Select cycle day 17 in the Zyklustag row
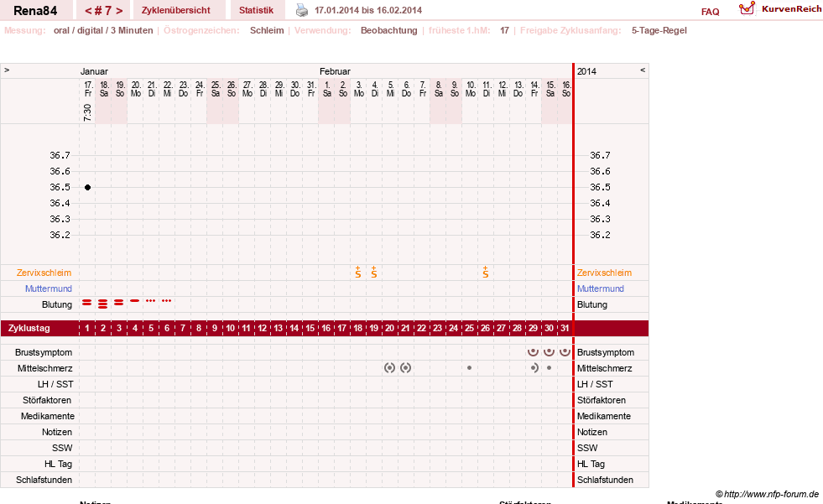This screenshot has height=504, width=823. [x=341, y=328]
